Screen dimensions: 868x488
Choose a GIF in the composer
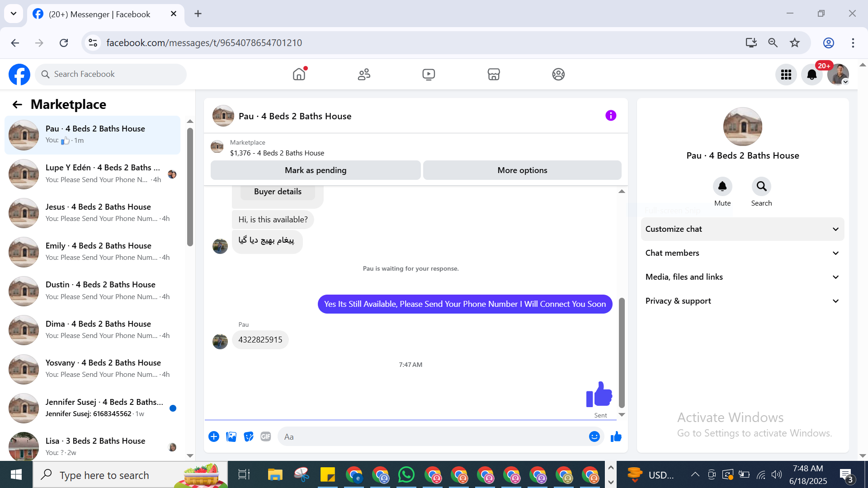pos(265,436)
